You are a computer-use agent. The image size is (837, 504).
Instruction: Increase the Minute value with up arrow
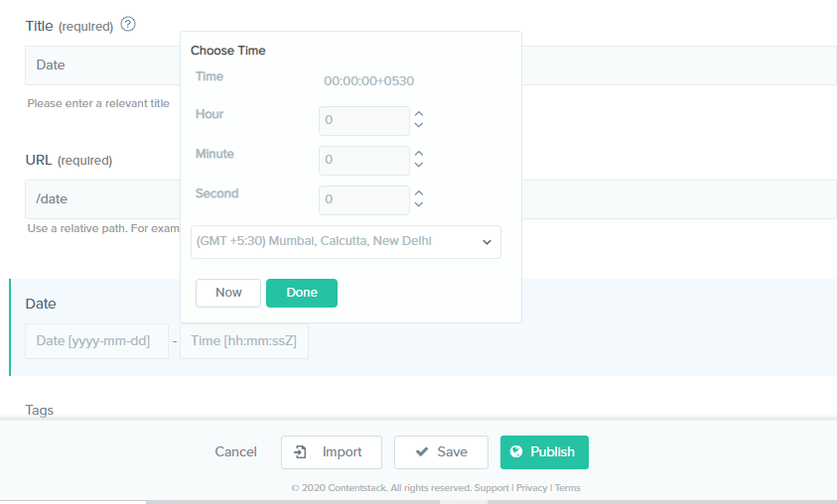pos(419,153)
